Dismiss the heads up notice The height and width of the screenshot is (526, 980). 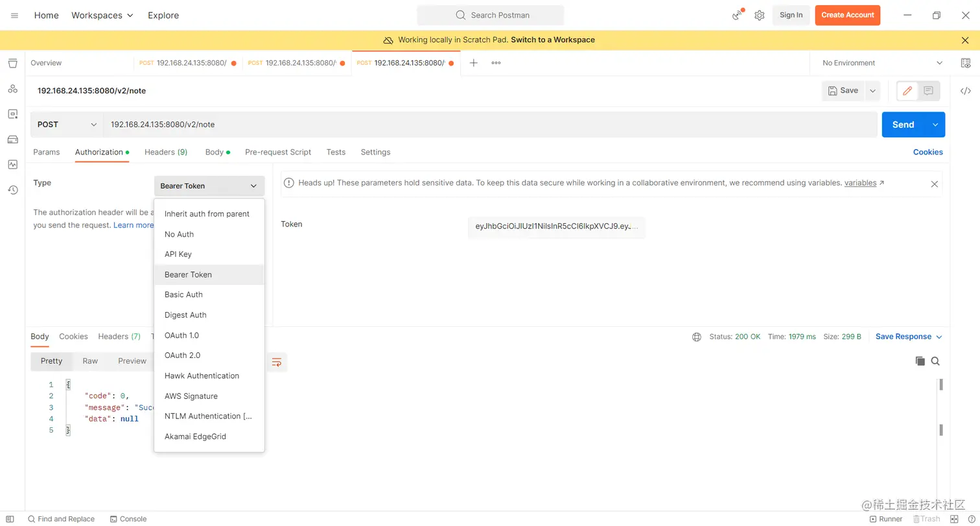(934, 184)
